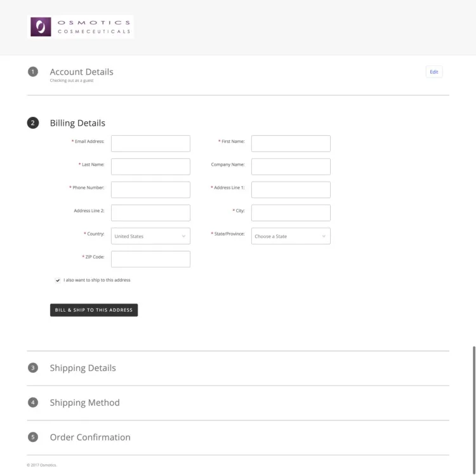Click the Osmotics Cosmeceuticals logo

pos(80,27)
